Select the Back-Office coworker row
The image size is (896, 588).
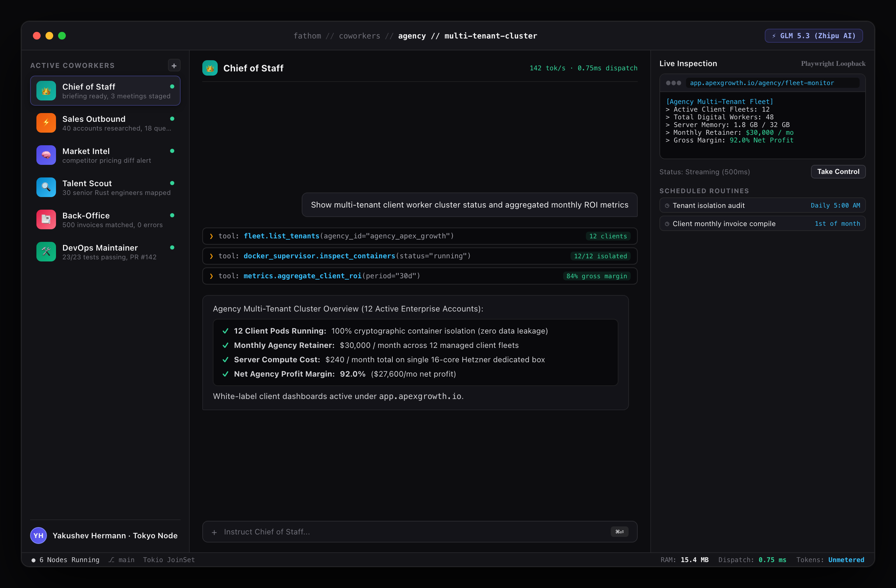tap(105, 219)
